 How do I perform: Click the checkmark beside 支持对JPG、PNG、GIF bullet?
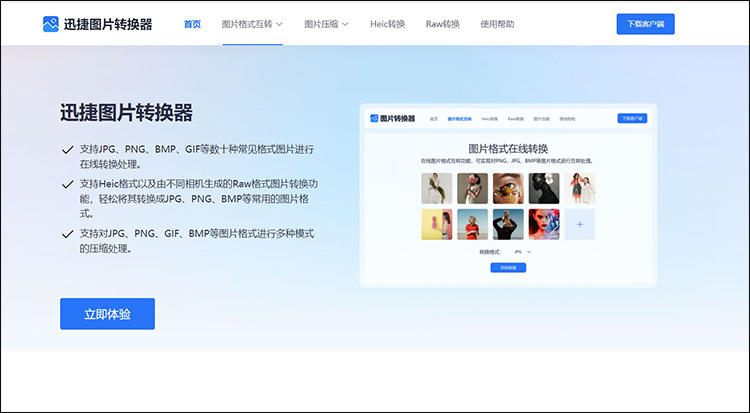tap(67, 234)
